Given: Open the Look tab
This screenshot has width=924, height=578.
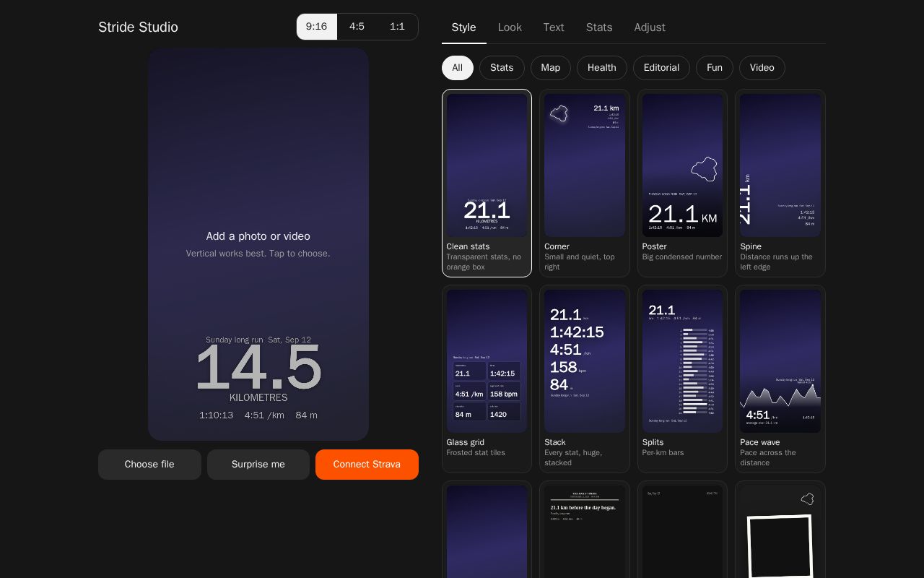Looking at the screenshot, I should pyautogui.click(x=510, y=27).
